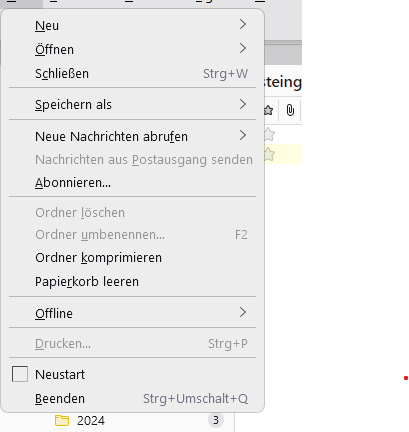Image resolution: width=409 pixels, height=432 pixels.
Task: Choose Papierkorb leeren
Action: click(x=132, y=282)
